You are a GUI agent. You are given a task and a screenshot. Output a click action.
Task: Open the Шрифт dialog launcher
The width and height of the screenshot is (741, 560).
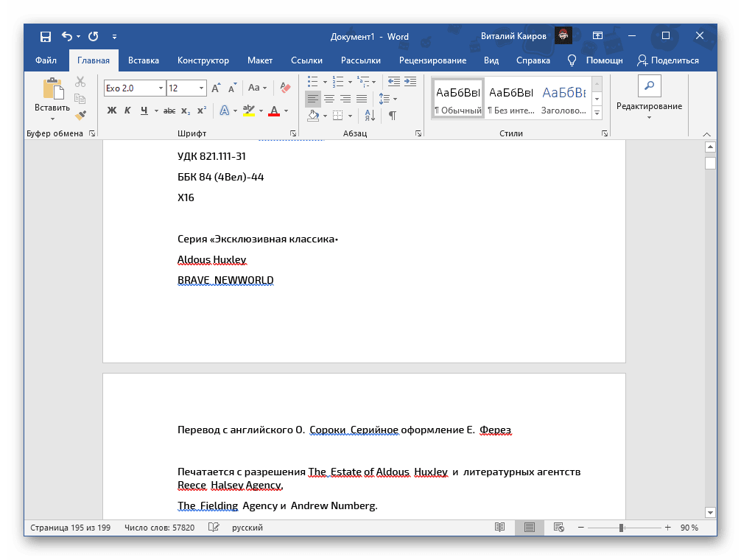tap(293, 134)
